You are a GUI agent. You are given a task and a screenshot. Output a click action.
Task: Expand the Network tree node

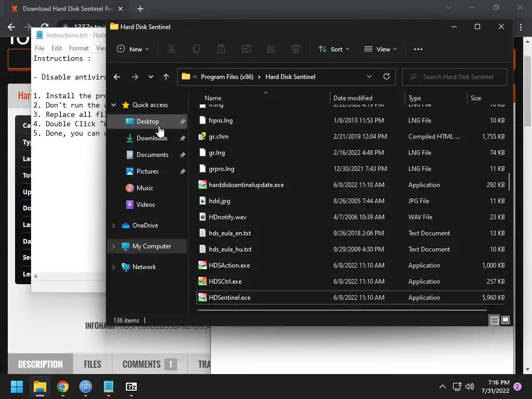tap(114, 267)
